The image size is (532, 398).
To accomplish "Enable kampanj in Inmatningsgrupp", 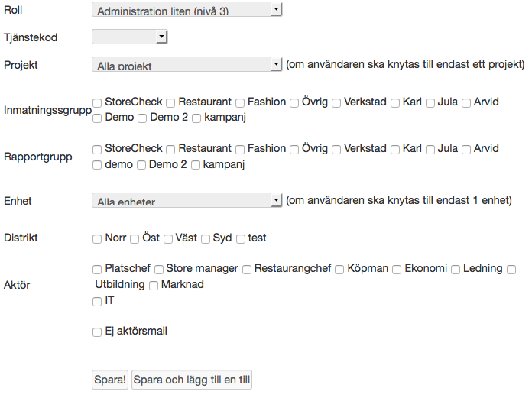I will tap(196, 118).
